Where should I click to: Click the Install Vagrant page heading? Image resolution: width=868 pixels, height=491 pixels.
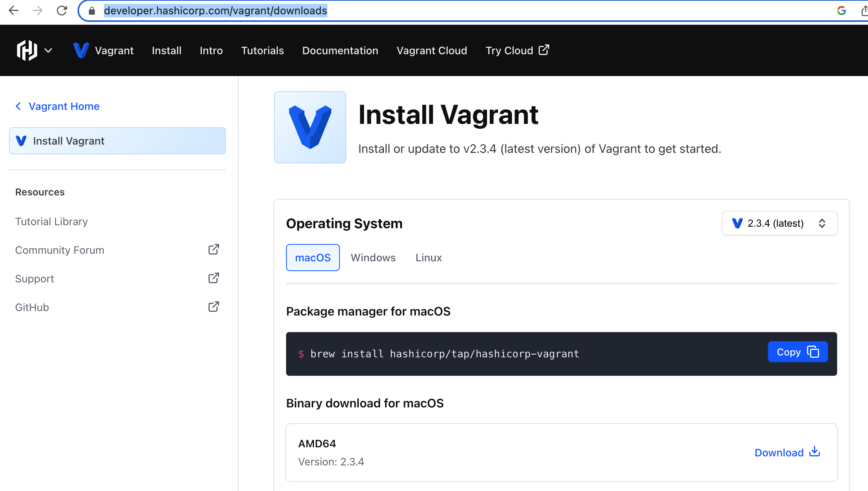[x=448, y=115]
